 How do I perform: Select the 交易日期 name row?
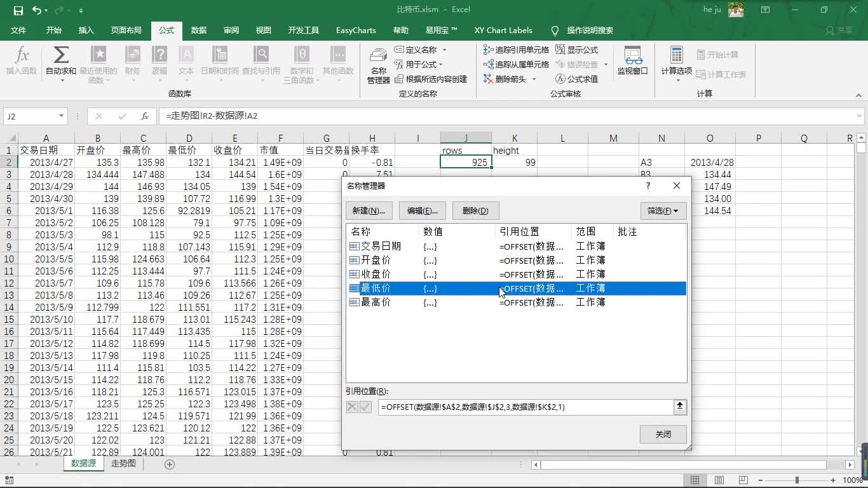pyautogui.click(x=516, y=246)
